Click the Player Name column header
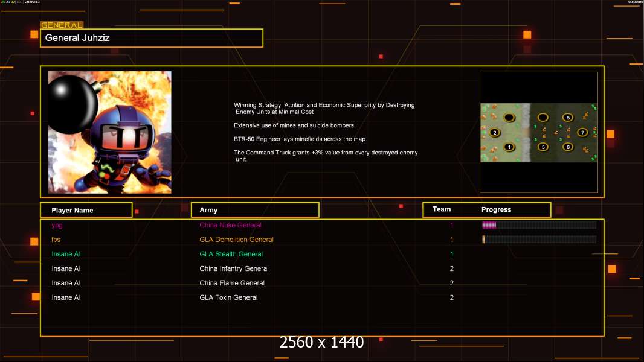The height and width of the screenshot is (362, 644). 86,210
